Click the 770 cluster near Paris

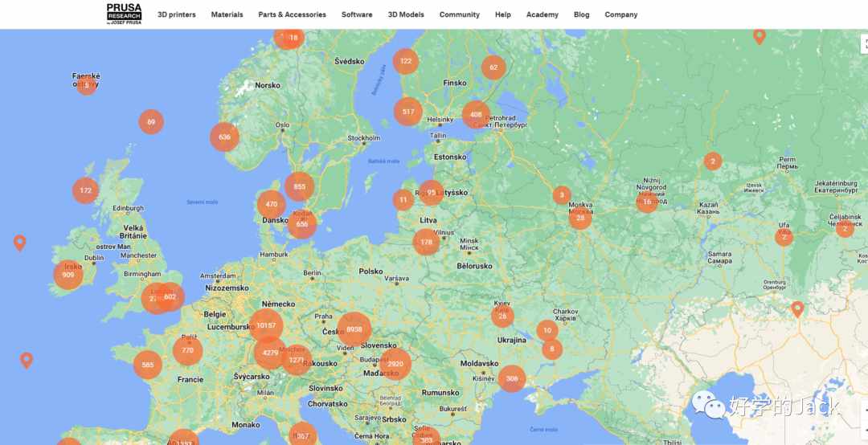click(187, 350)
